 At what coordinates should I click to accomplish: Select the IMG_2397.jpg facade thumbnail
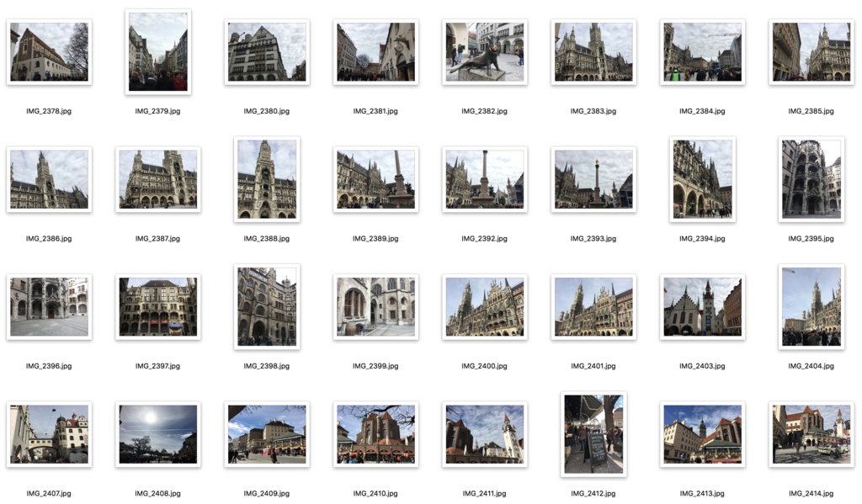tap(157, 307)
